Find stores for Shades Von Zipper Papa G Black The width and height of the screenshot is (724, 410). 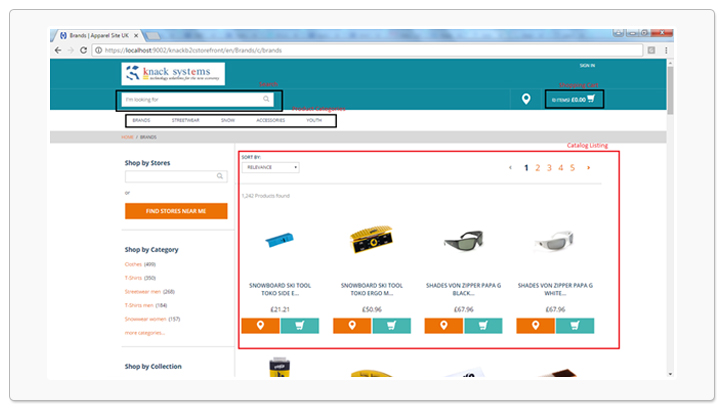pos(444,326)
